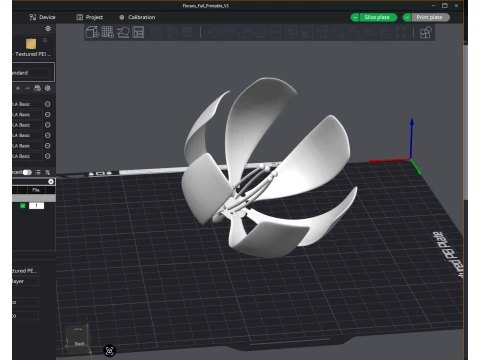Click the Textured PEI bed type label
The height and width of the screenshot is (360, 480).
pos(33,54)
